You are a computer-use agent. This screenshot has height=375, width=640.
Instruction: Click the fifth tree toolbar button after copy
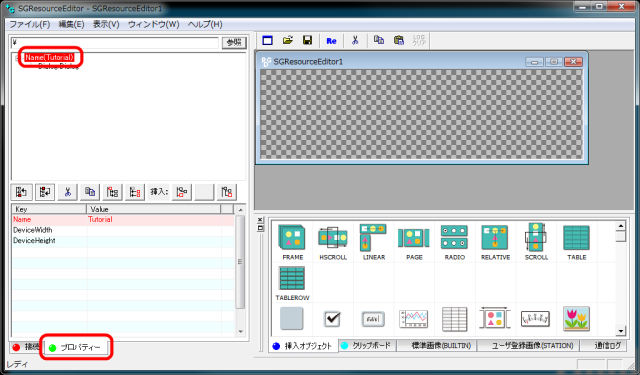(112, 192)
